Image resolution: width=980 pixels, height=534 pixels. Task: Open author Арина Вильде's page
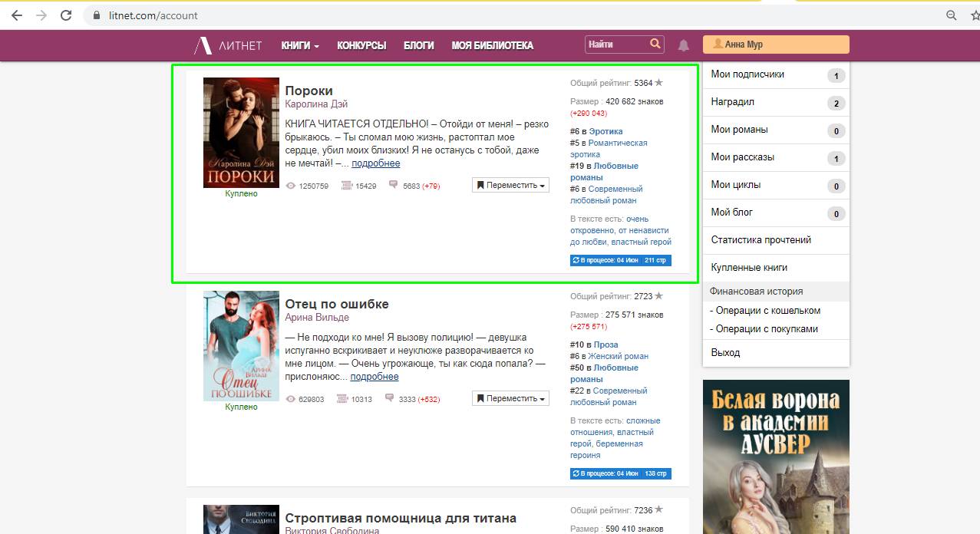coord(317,317)
